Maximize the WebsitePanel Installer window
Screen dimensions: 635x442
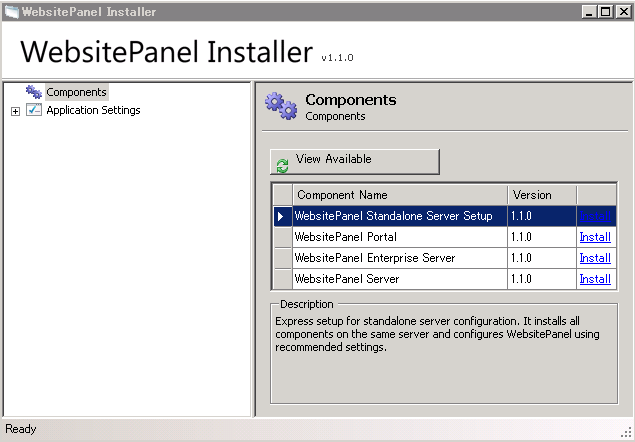pyautogui.click(x=605, y=12)
